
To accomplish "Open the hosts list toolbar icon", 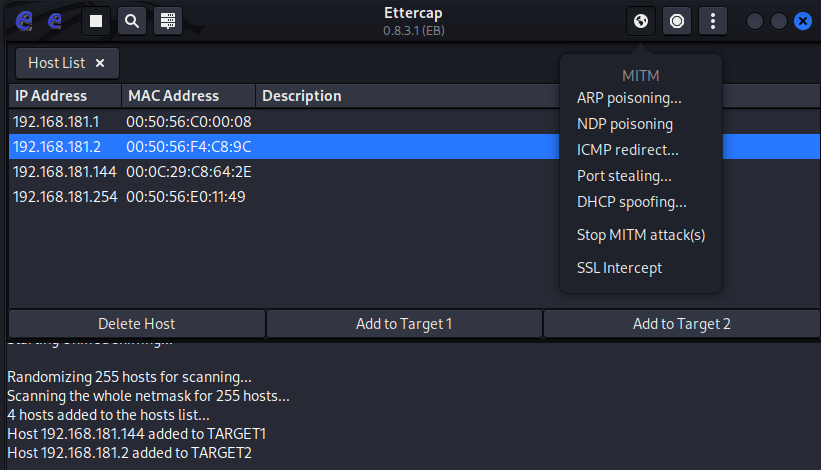I will pyautogui.click(x=168, y=20).
